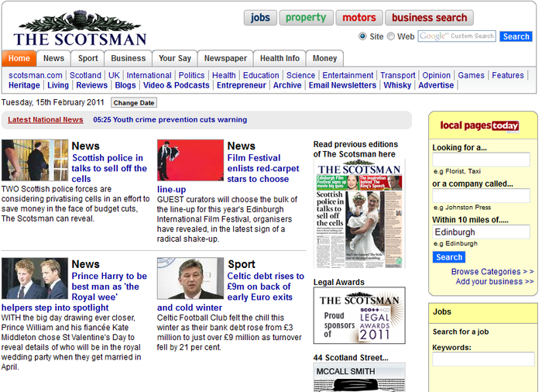Click the Within 10 miles Edinburgh field

coord(481,232)
